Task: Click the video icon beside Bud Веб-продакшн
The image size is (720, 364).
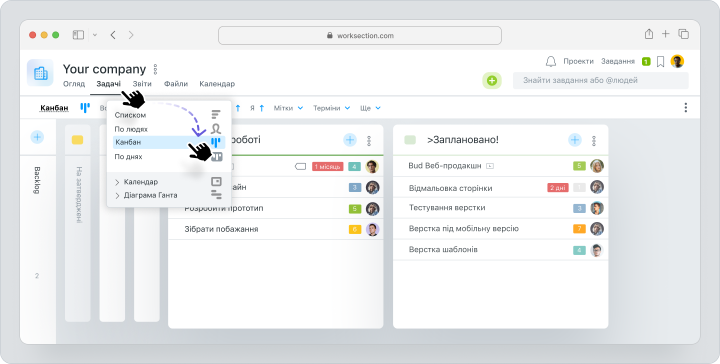Action: pos(490,166)
